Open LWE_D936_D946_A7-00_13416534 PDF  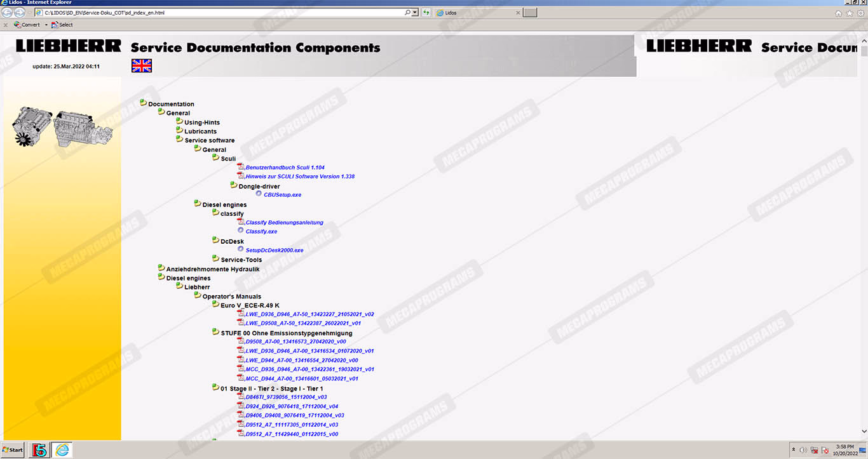point(309,350)
